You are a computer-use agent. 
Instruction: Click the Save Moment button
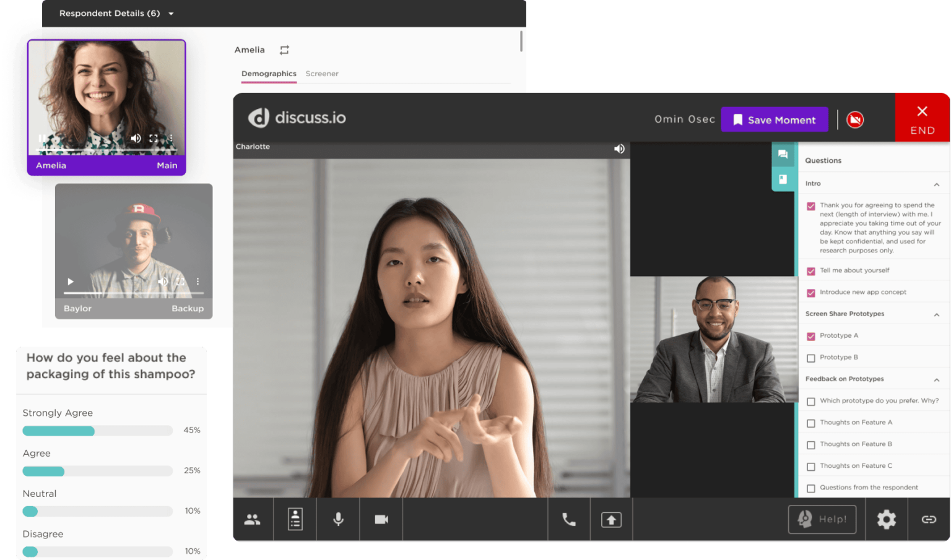[x=775, y=119]
